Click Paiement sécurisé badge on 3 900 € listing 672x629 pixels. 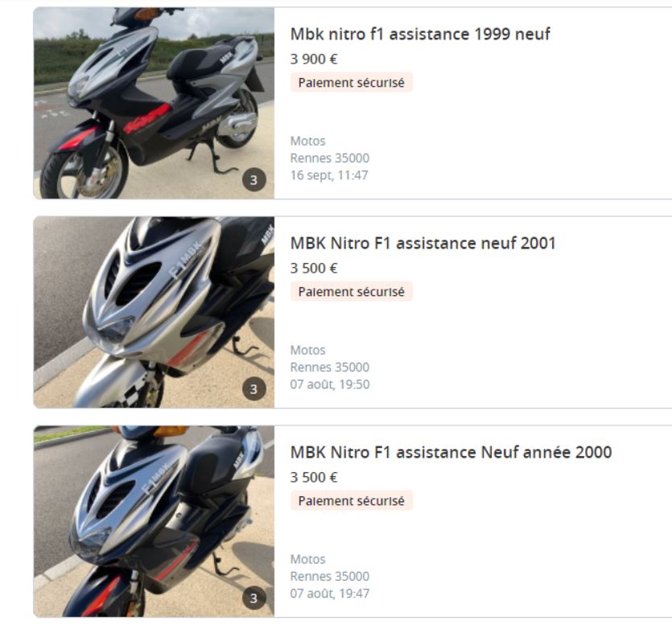point(352,82)
